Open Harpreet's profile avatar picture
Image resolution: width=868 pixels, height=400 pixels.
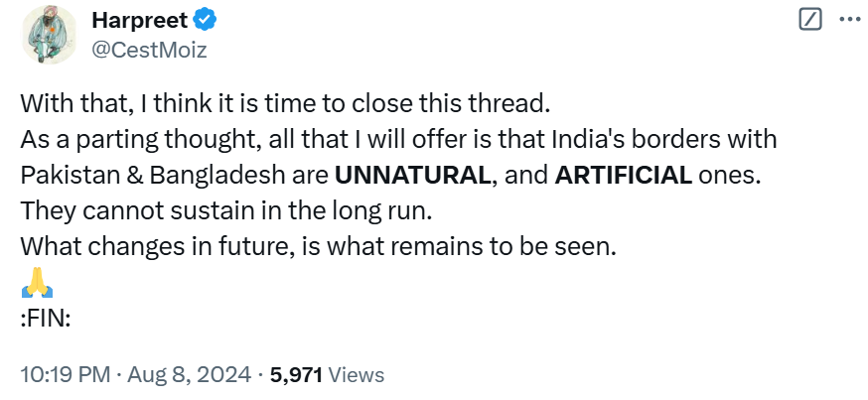tap(47, 34)
